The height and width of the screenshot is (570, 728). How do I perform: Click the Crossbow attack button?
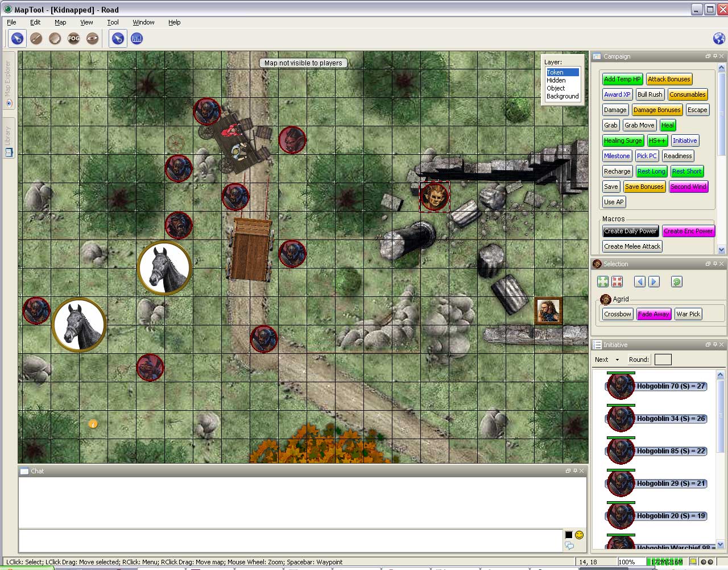618,314
